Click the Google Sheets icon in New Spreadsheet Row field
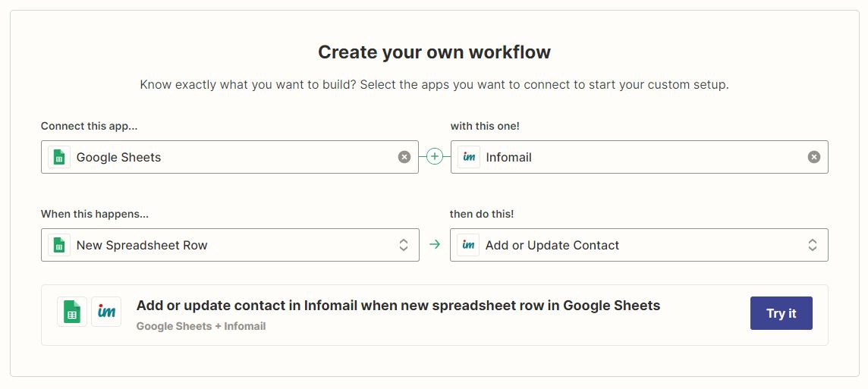This screenshot has height=389, width=868. (x=59, y=245)
